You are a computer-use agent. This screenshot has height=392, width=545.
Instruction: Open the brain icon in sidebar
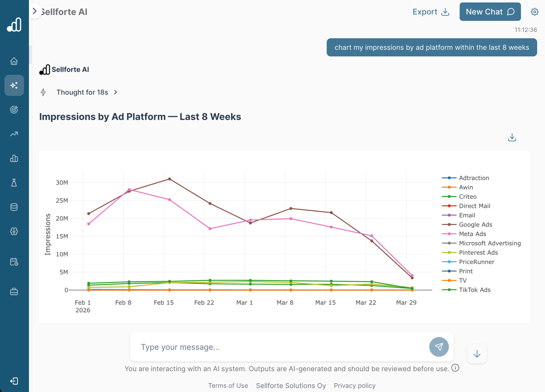click(14, 231)
